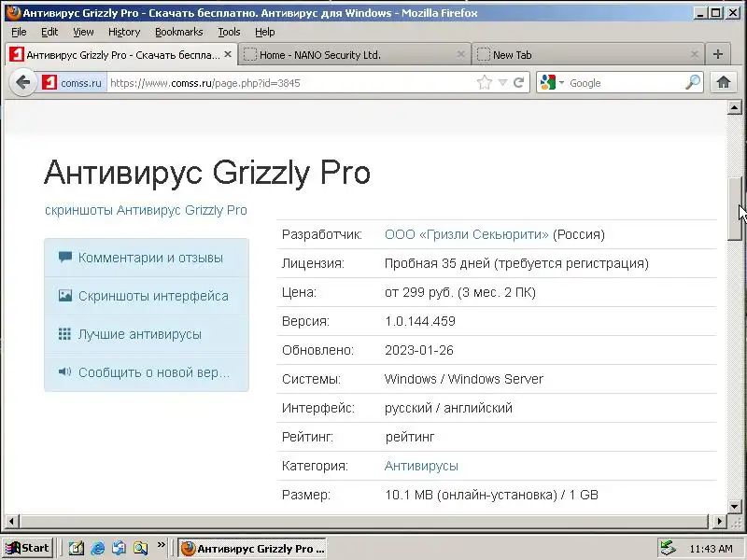Screen dimensions: 747x560
Task: Open the File menu
Action: click(19, 32)
